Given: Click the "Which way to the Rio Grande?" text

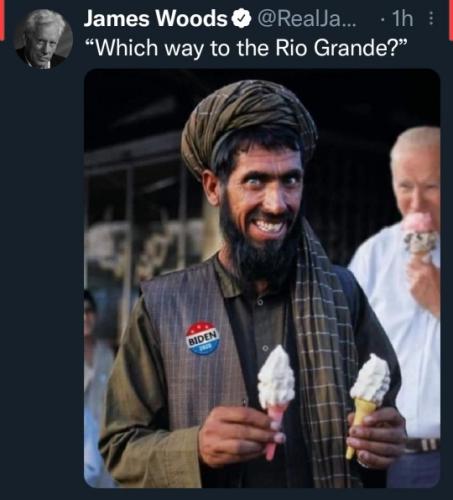Looking at the screenshot, I should (246, 48).
